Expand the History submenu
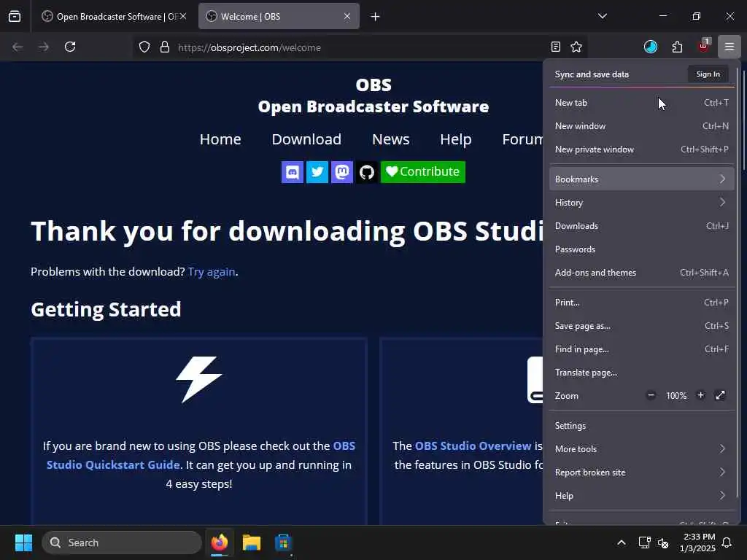Image resolution: width=747 pixels, height=560 pixels. (x=641, y=203)
